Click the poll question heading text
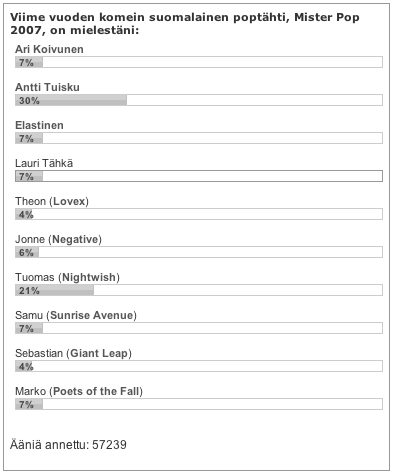 click(185, 24)
